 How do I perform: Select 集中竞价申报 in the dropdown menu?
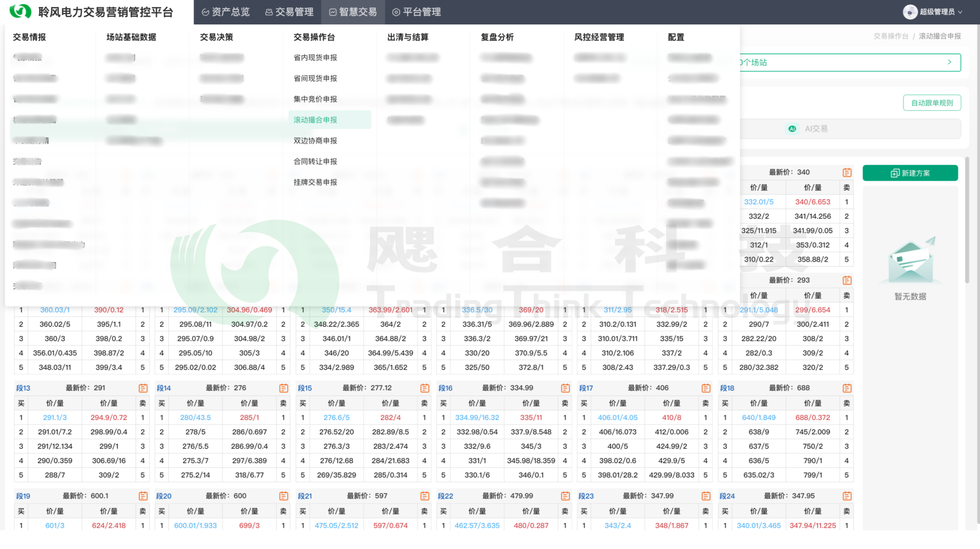click(315, 99)
